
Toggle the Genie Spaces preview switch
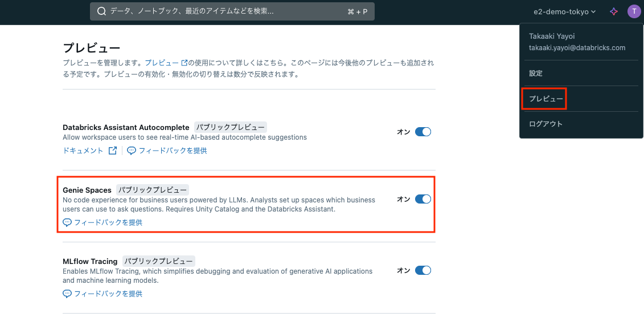[x=423, y=199]
